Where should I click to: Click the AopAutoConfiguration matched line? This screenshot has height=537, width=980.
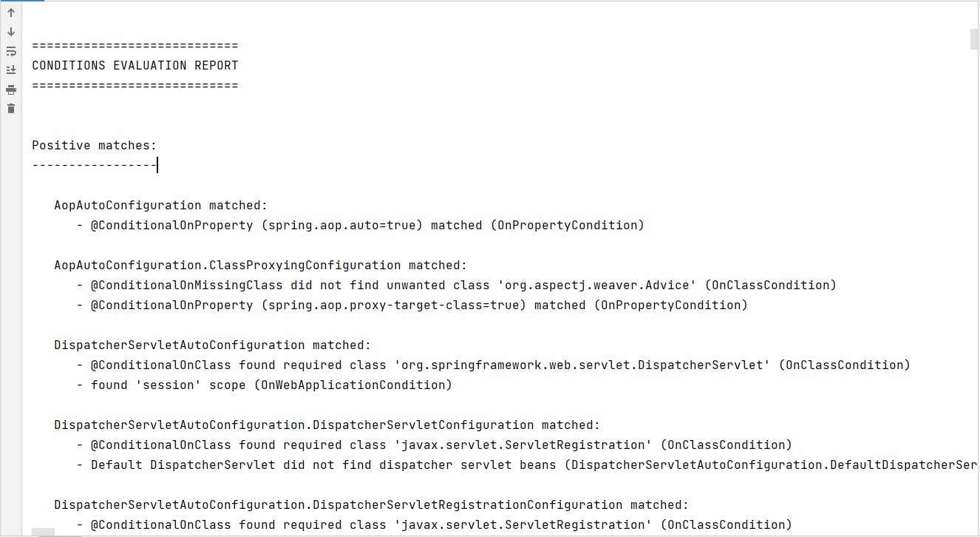pyautogui.click(x=161, y=205)
